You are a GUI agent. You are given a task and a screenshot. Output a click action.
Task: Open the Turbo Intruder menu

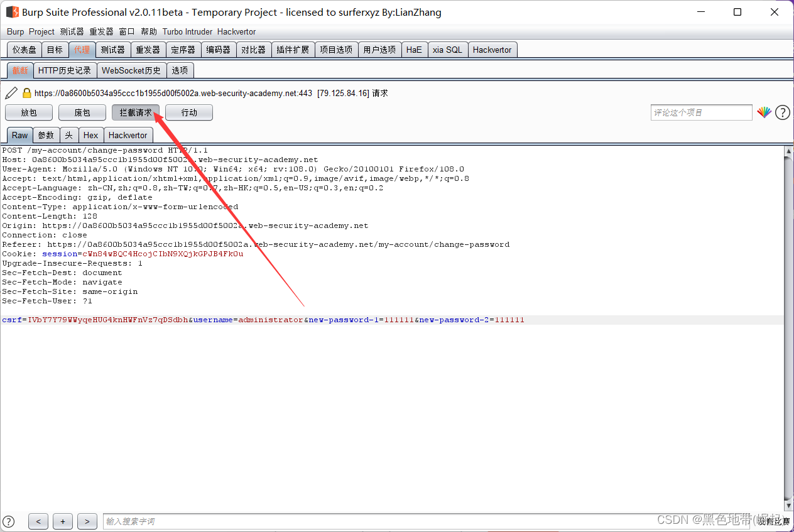pos(188,31)
